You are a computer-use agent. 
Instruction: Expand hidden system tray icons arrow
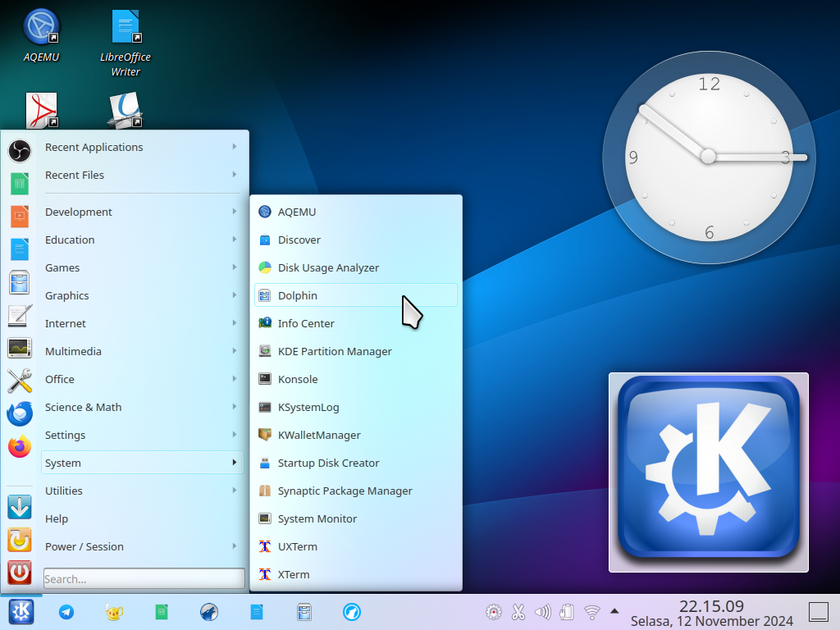[x=614, y=610]
